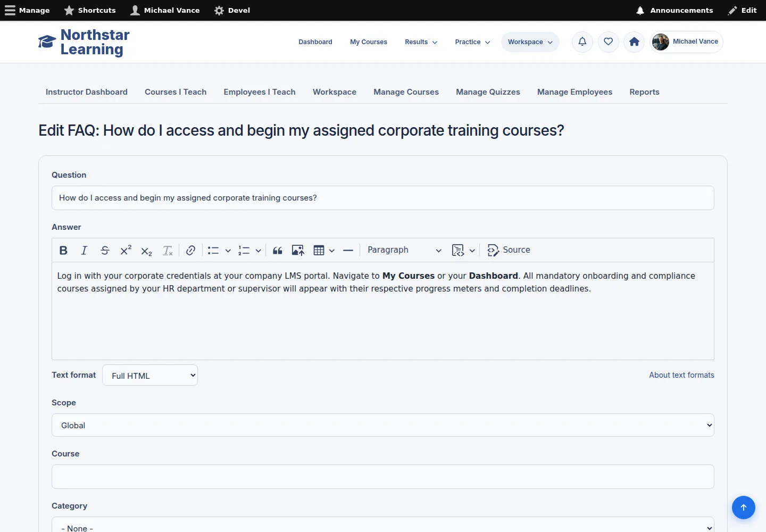
Task: Expand the Practice menu
Action: point(472,42)
